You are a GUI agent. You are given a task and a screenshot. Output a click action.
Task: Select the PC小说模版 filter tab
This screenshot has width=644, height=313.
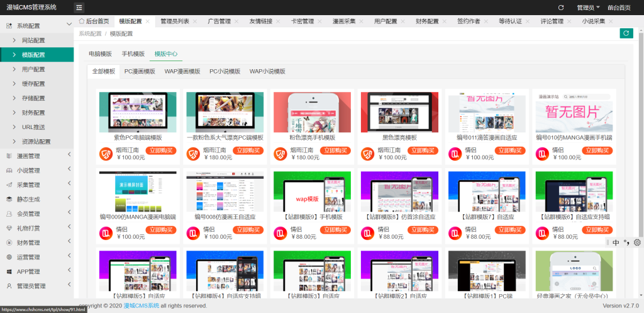pos(225,71)
